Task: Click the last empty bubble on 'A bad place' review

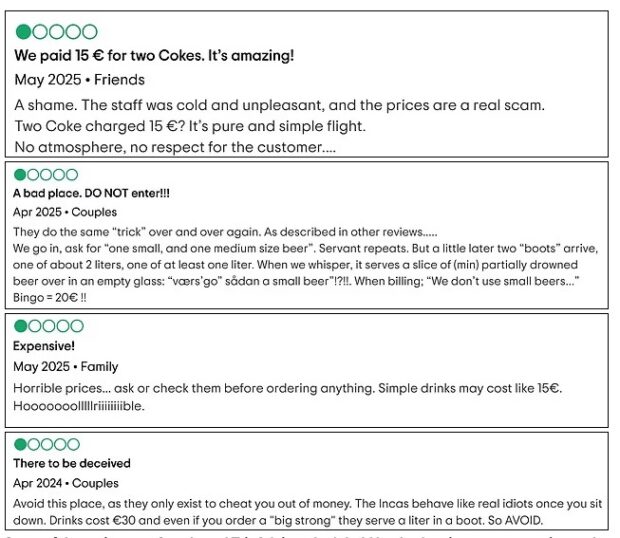Action: [x=72, y=175]
